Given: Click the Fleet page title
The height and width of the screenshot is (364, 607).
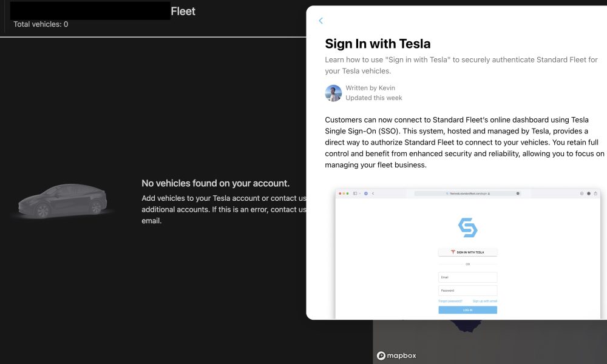Looking at the screenshot, I should [x=183, y=11].
